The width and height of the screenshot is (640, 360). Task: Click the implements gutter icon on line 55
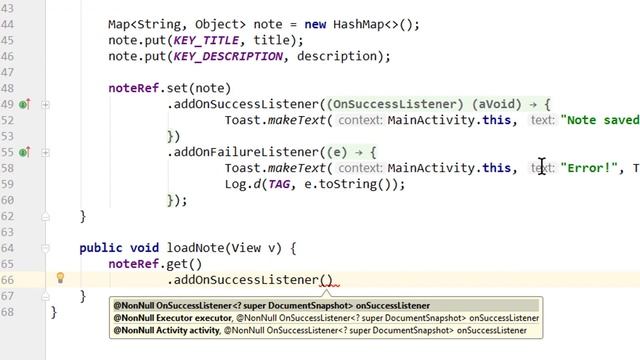(24, 152)
